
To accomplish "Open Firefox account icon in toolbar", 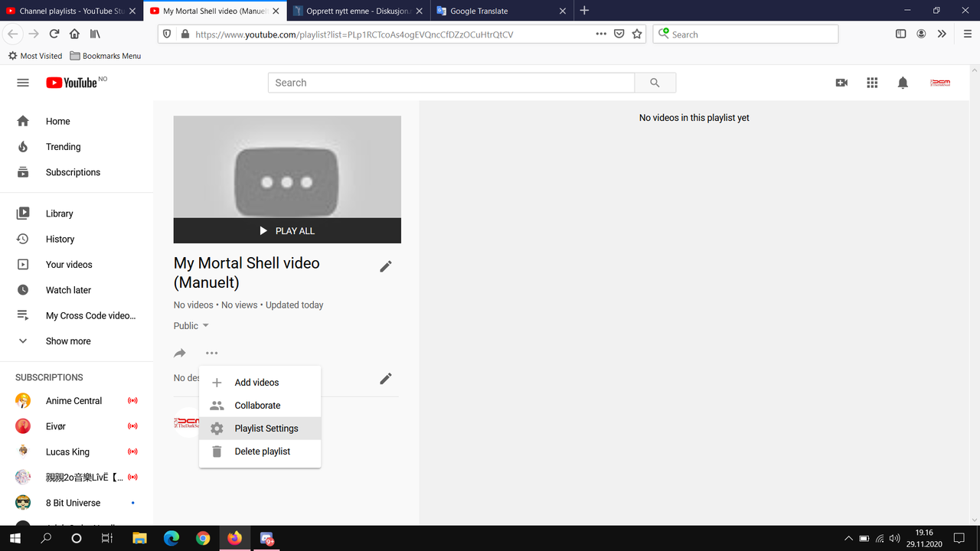I will [x=921, y=34].
